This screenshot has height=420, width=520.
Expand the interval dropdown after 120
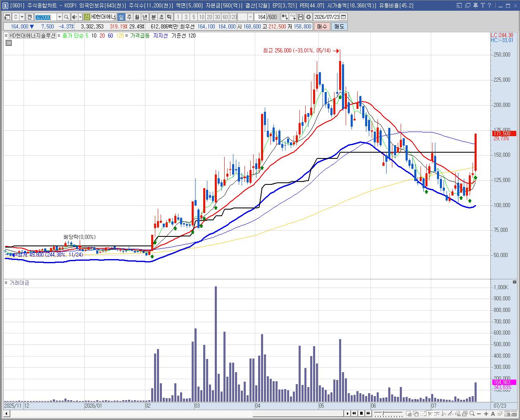(x=250, y=17)
